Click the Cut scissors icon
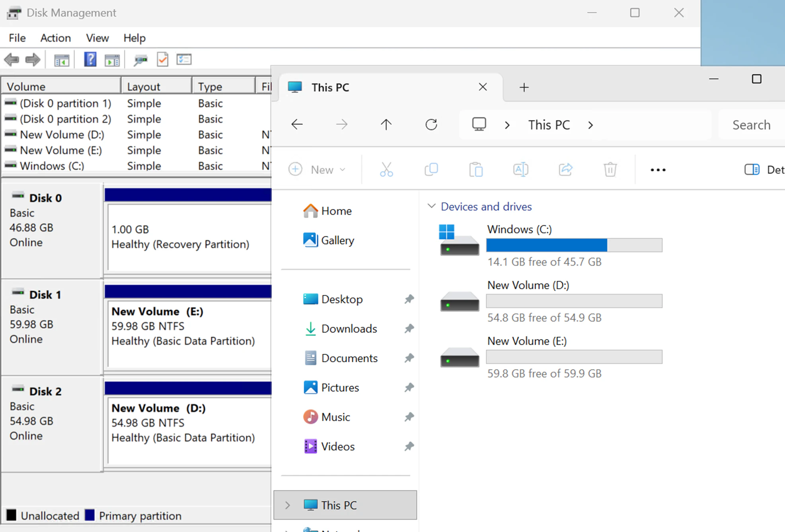 click(386, 169)
